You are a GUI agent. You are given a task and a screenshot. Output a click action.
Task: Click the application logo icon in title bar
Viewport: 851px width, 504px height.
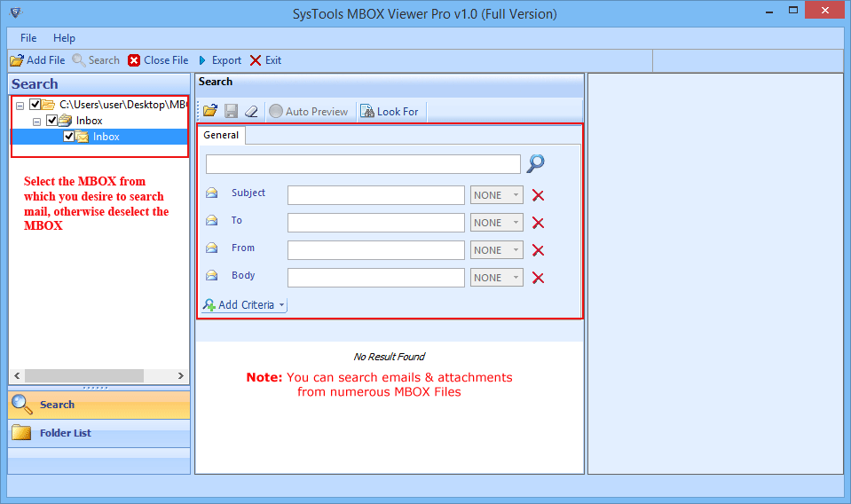[16, 12]
